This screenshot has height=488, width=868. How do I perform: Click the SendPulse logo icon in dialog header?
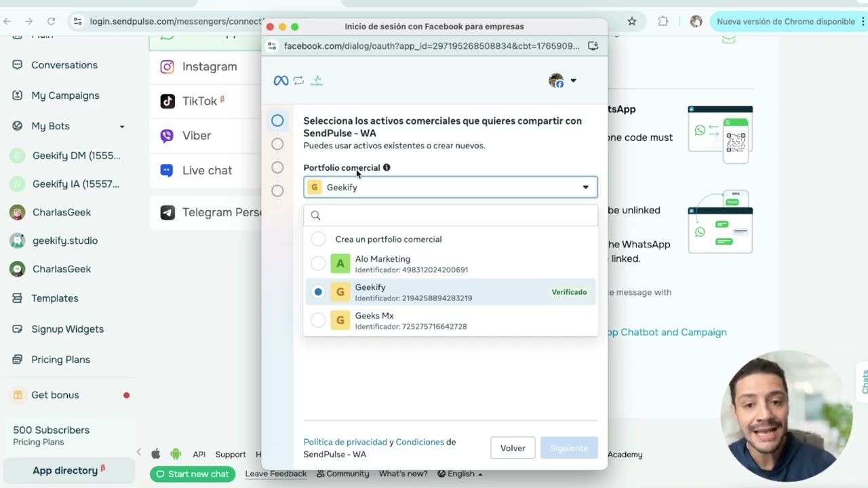[317, 81]
